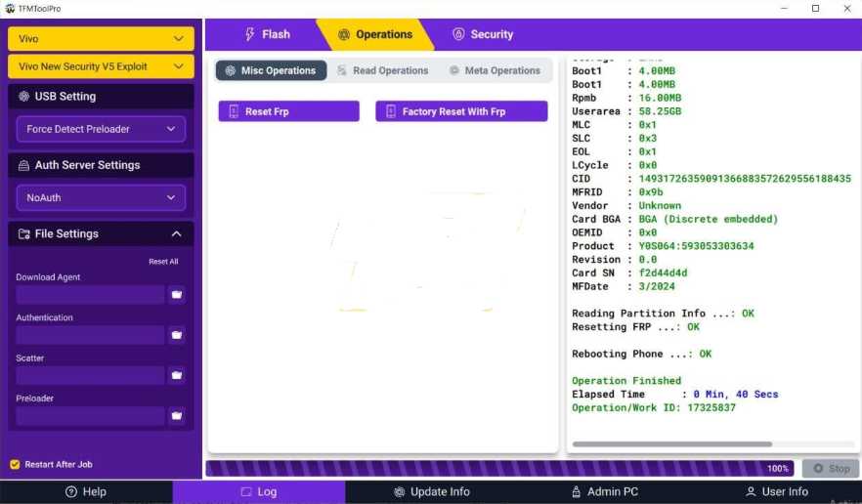Click the Authentication folder browse icon

(x=177, y=335)
